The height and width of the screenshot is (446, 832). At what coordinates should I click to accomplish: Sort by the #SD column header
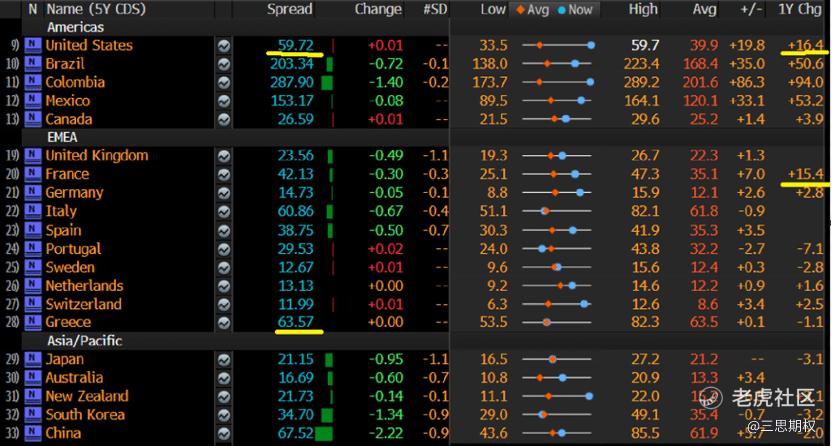[435, 9]
